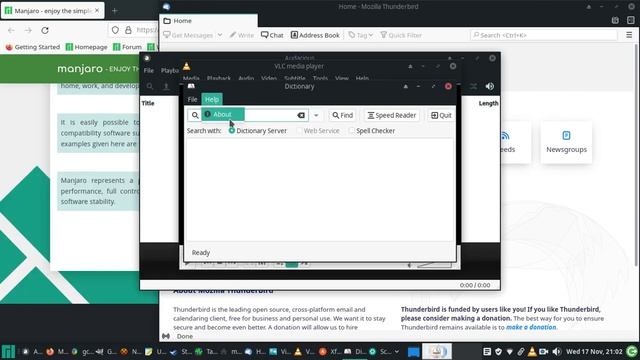
Task: Open the Homepage bookmark in Firefox
Action: [x=87, y=47]
